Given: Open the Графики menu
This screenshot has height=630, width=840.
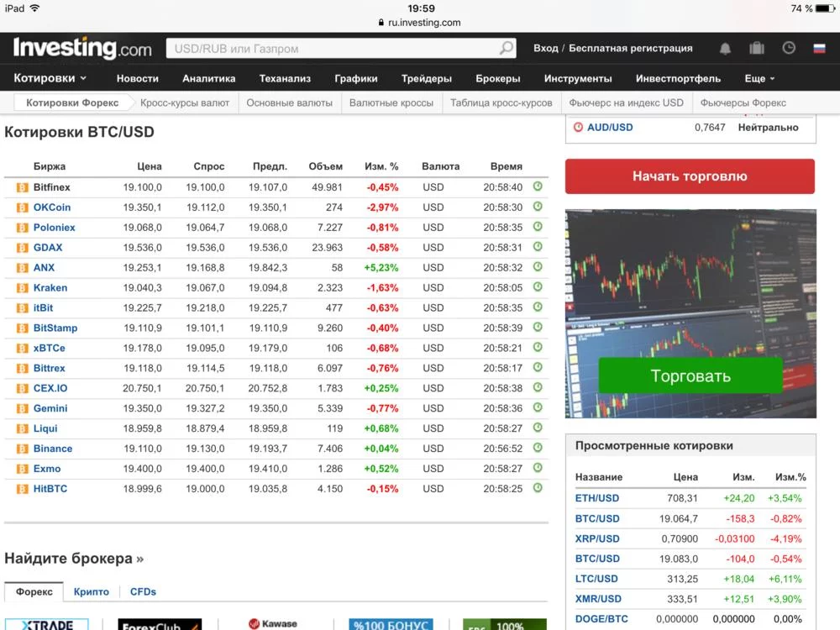Looking at the screenshot, I should pyautogui.click(x=356, y=79).
